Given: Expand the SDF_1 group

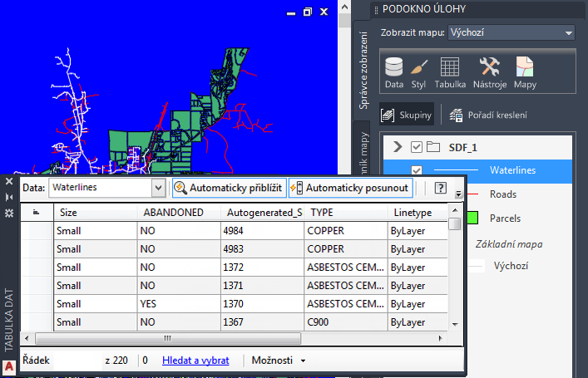Looking at the screenshot, I should pos(398,147).
